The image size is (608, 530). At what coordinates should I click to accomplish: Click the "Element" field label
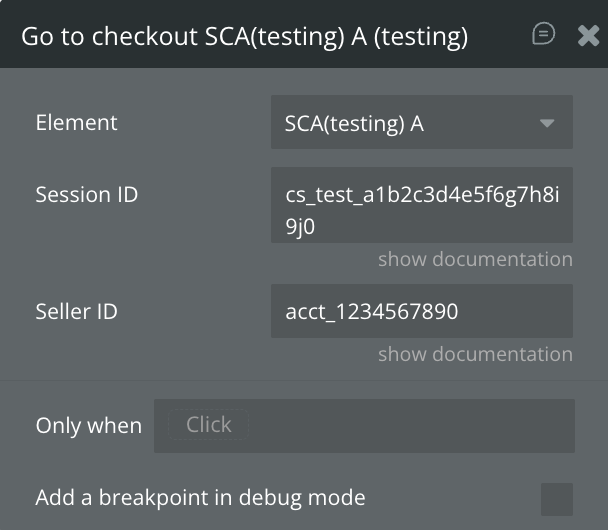pyautogui.click(x=76, y=123)
